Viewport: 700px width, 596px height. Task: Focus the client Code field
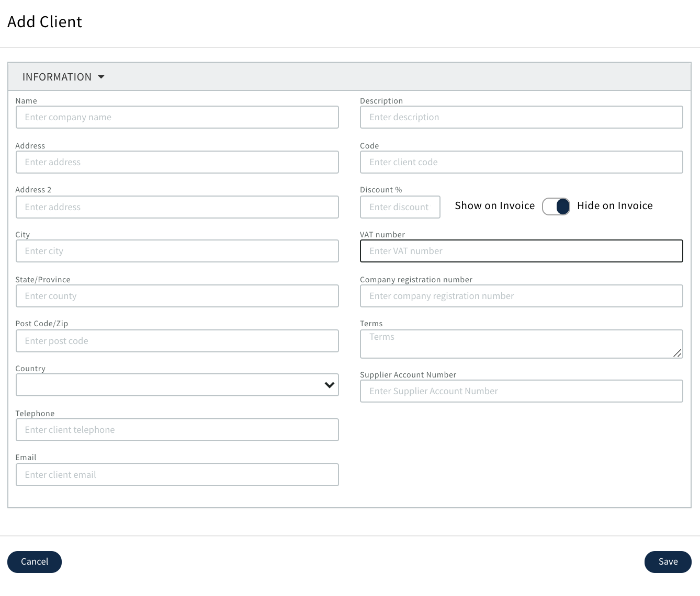pyautogui.click(x=521, y=162)
